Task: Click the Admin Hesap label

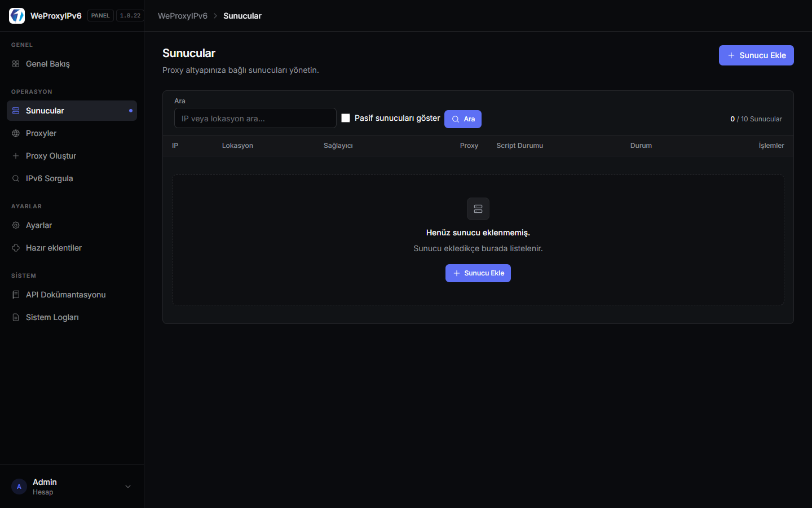Action: 45,487
